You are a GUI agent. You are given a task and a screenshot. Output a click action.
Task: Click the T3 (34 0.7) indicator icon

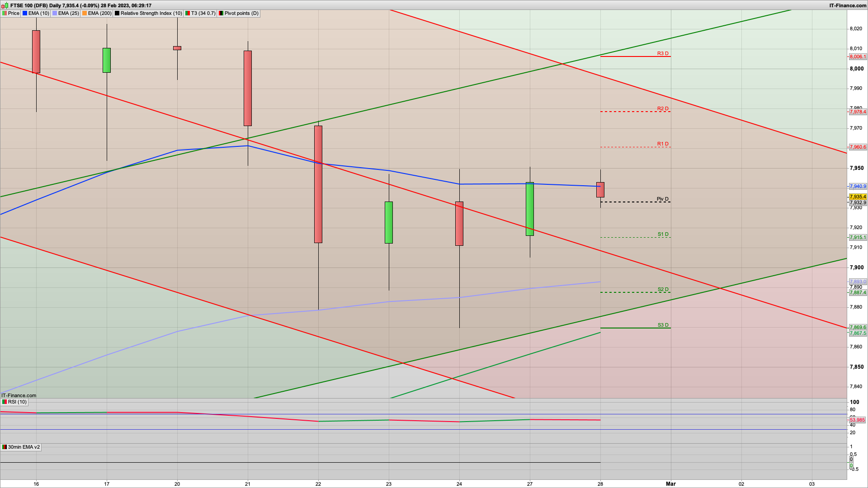pos(188,14)
